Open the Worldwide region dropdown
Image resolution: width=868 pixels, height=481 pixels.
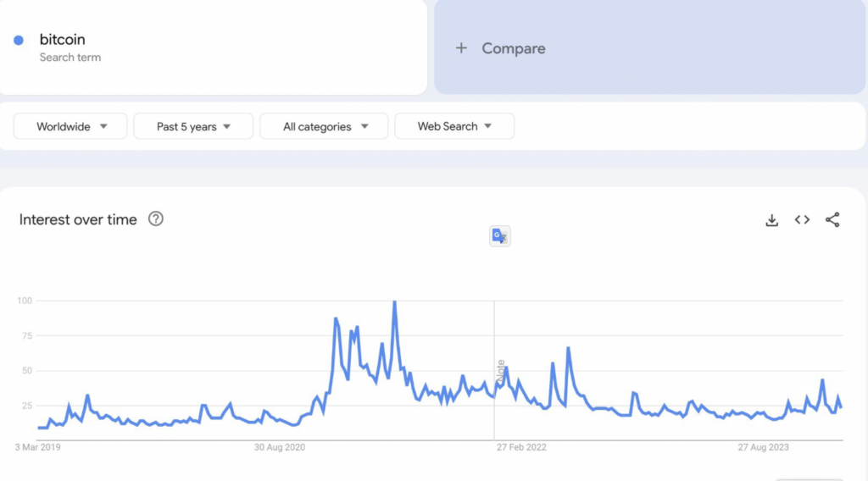tap(70, 127)
